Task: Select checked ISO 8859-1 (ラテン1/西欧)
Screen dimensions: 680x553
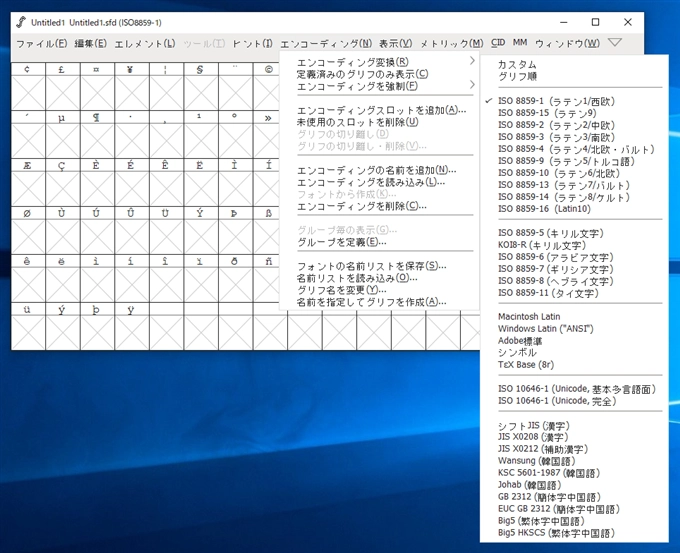Action: pyautogui.click(x=574, y=101)
